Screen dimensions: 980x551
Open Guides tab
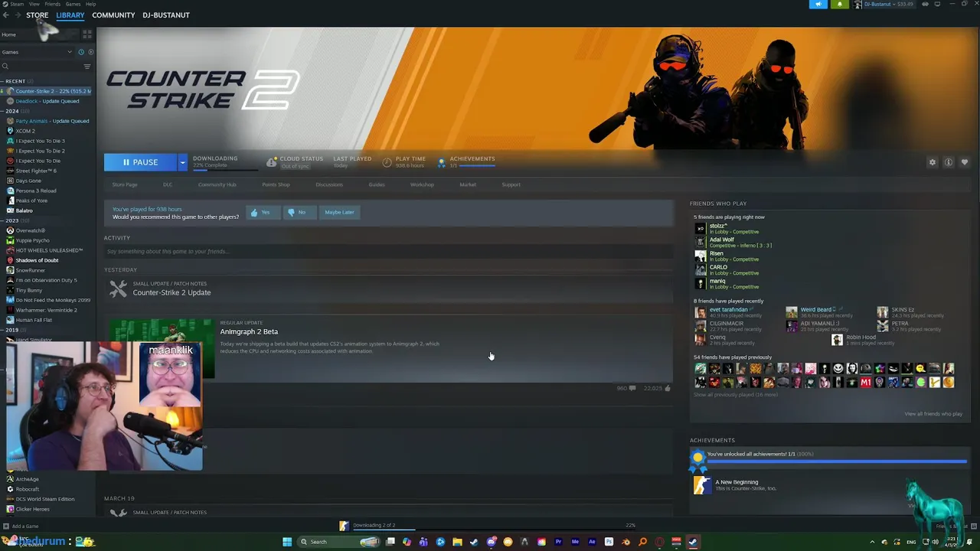click(x=377, y=184)
